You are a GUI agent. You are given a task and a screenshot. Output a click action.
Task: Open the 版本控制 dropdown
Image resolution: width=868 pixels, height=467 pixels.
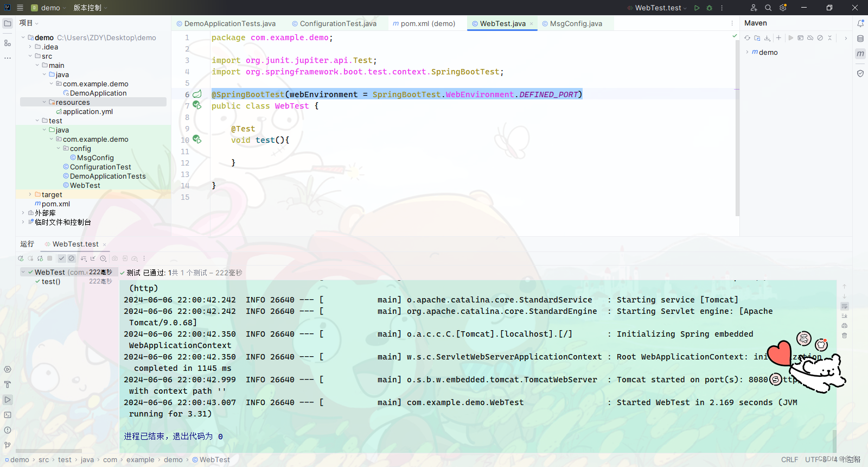91,8
